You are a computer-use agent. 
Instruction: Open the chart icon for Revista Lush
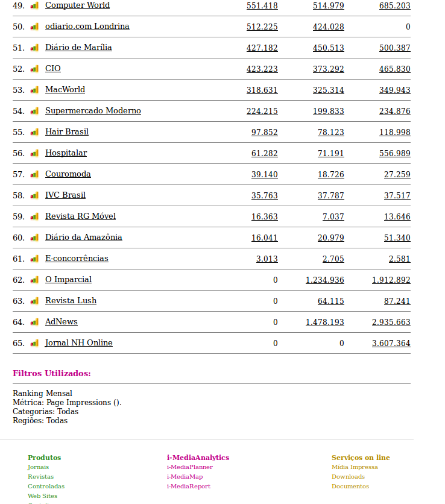tap(34, 301)
